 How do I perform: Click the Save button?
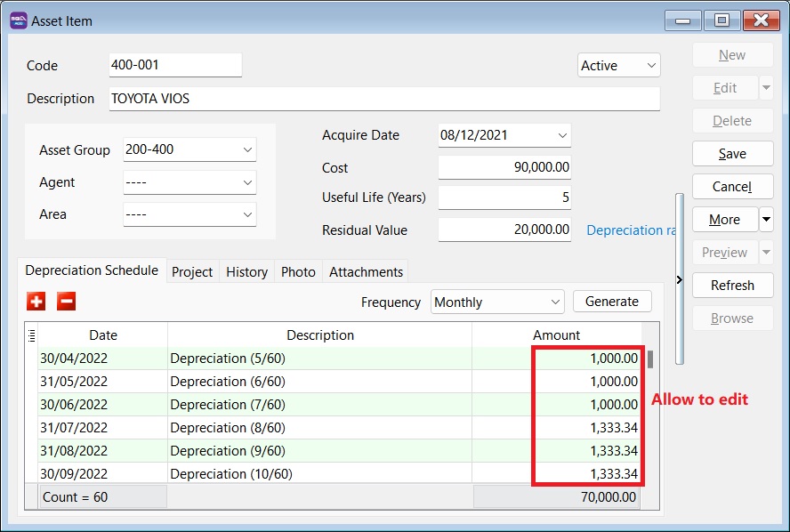coord(732,154)
